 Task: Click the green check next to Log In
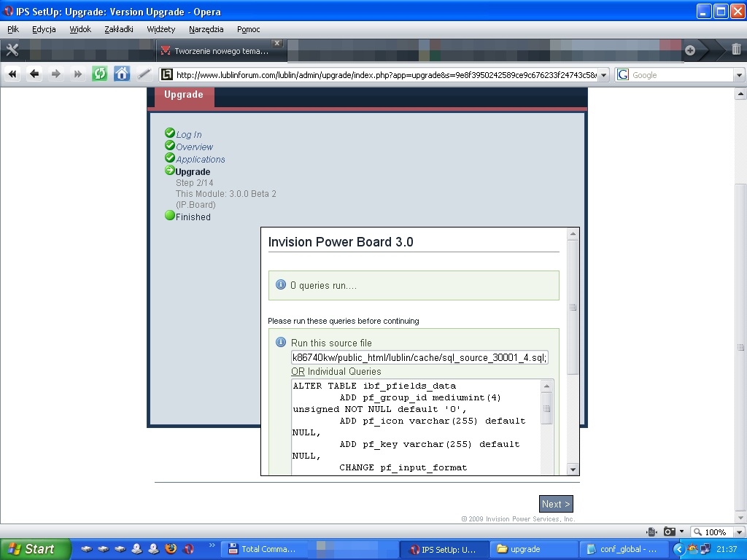pos(169,133)
